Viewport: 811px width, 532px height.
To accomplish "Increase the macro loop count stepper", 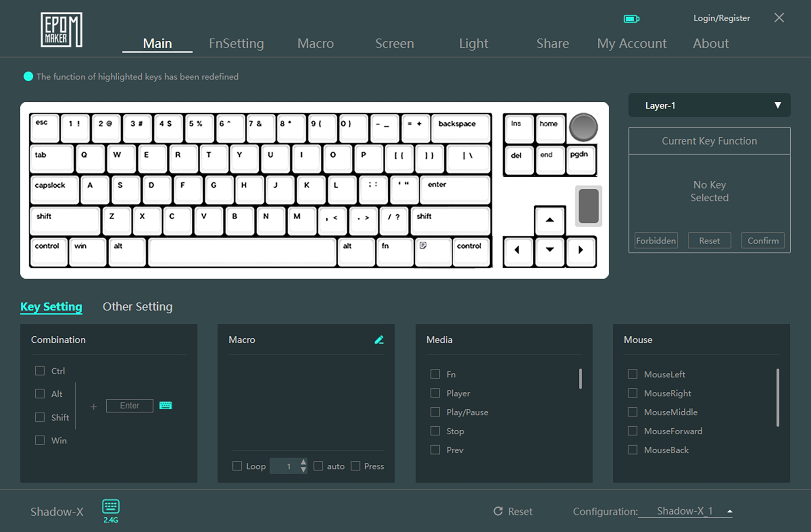I will click(303, 462).
